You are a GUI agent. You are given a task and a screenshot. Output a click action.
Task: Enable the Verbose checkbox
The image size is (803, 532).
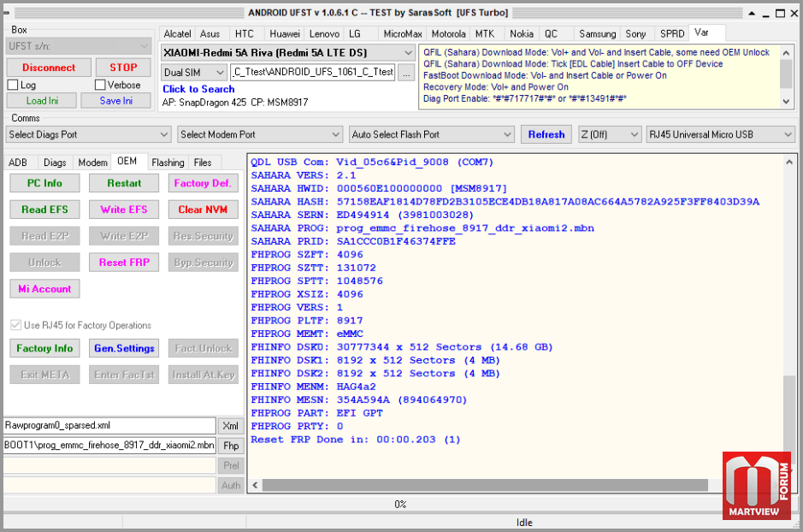pos(100,85)
